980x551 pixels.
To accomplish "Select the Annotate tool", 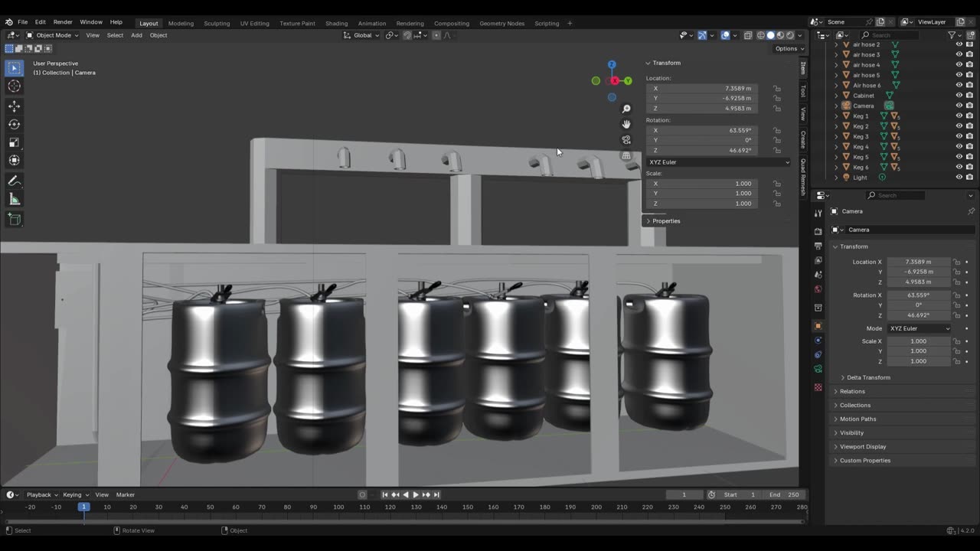I will pyautogui.click(x=14, y=181).
